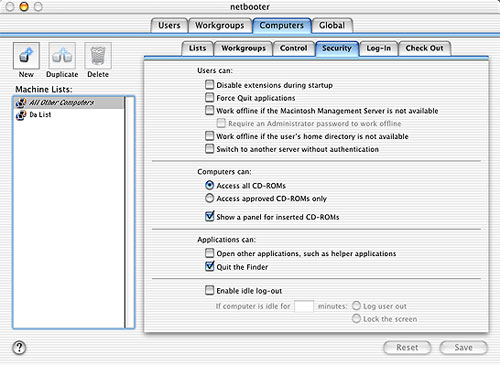Viewport: 500px width, 365px height.
Task: Switch to the Users main tab
Action: 169,25
